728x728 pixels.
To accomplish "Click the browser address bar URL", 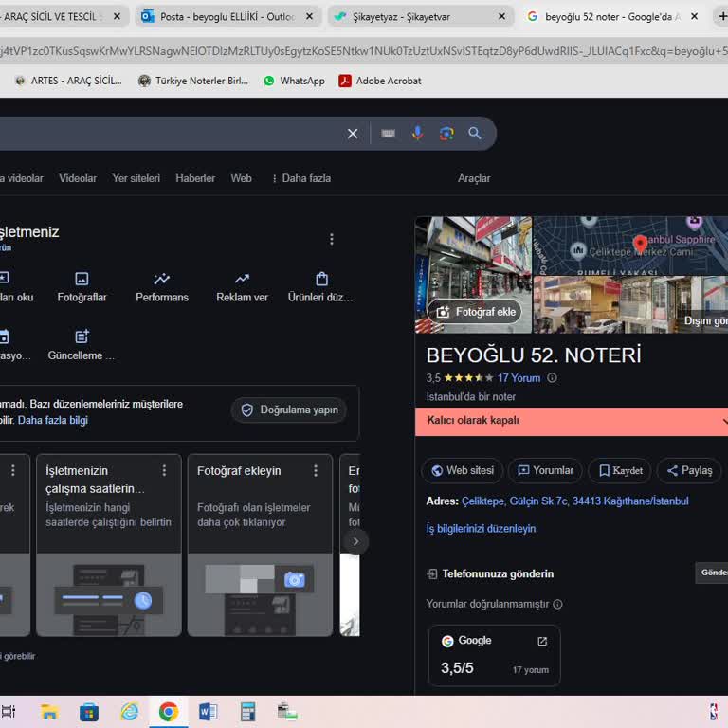I will point(364,51).
